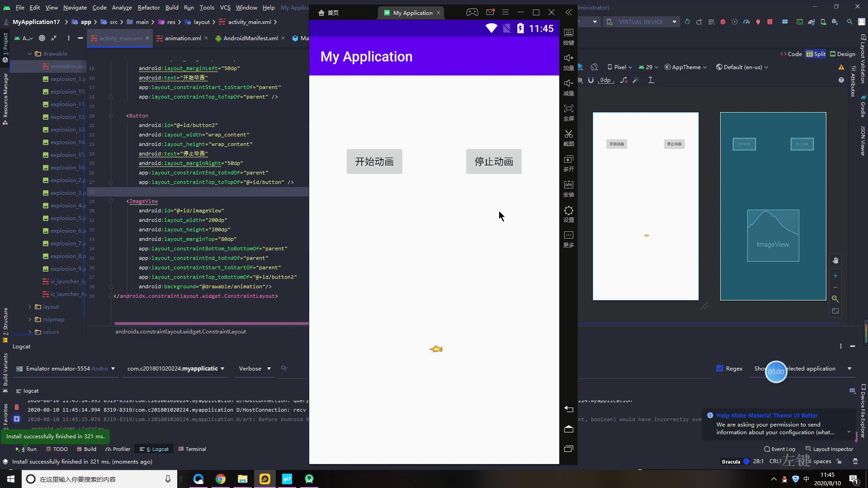Toggle autoconnect magnet icon in design toolbar
868x488 pixels.
click(x=591, y=80)
